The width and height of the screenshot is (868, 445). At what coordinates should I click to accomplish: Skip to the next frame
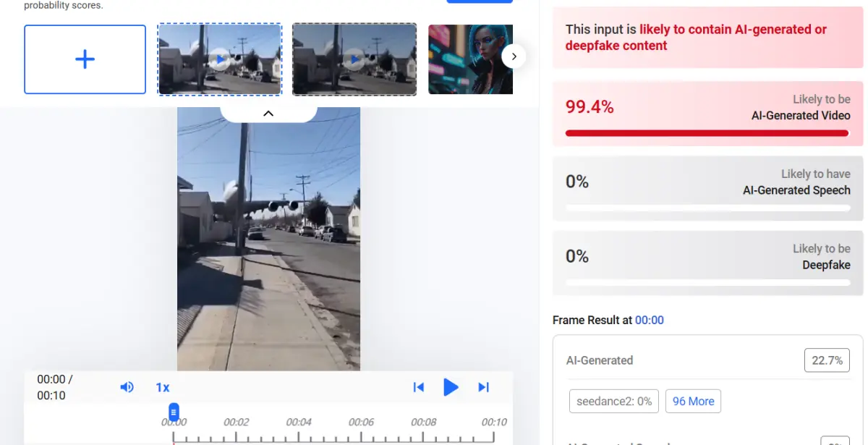[484, 387]
